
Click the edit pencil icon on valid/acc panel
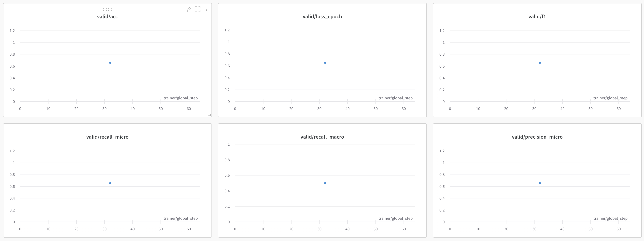pyautogui.click(x=189, y=9)
